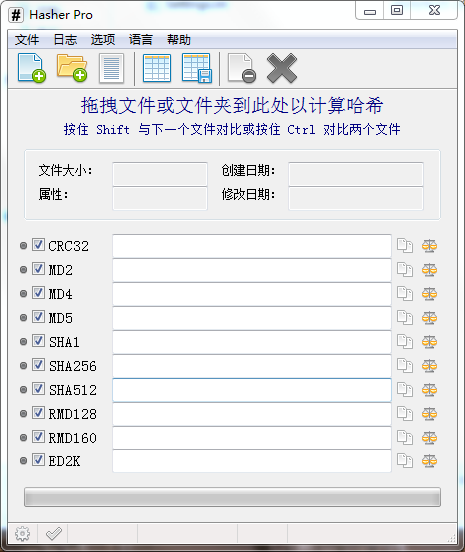Disable the ED2K hash checkbox

38,460
